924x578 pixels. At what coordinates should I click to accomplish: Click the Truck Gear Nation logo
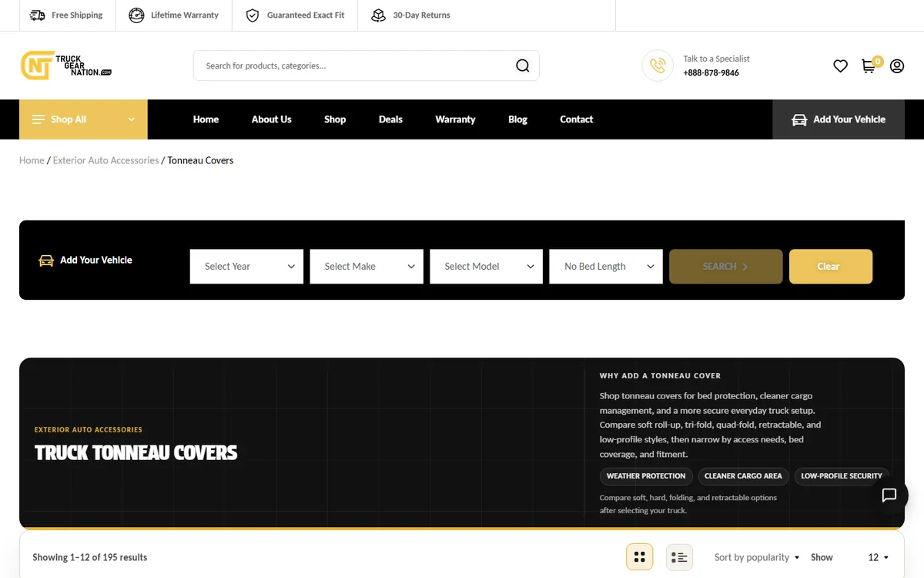tap(66, 66)
